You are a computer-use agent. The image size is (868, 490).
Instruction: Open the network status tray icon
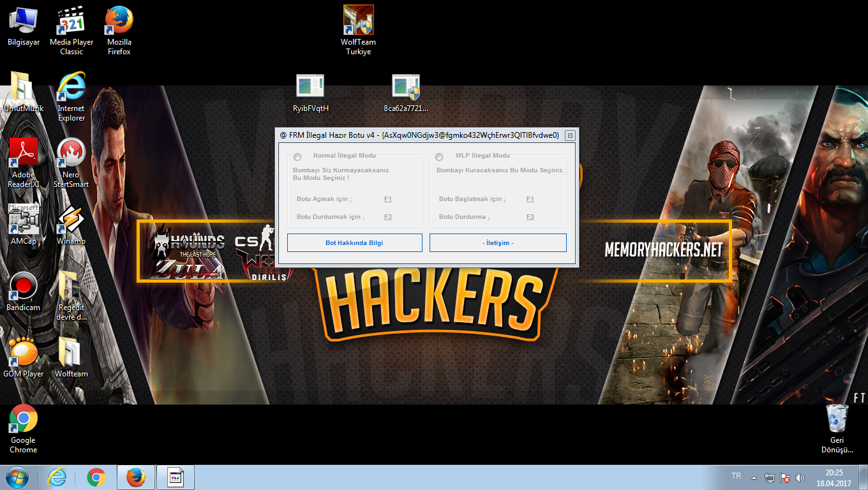click(x=770, y=477)
